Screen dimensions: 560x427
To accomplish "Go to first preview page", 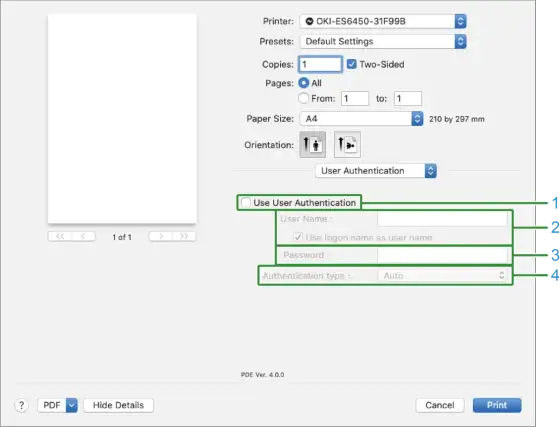I will [x=60, y=236].
